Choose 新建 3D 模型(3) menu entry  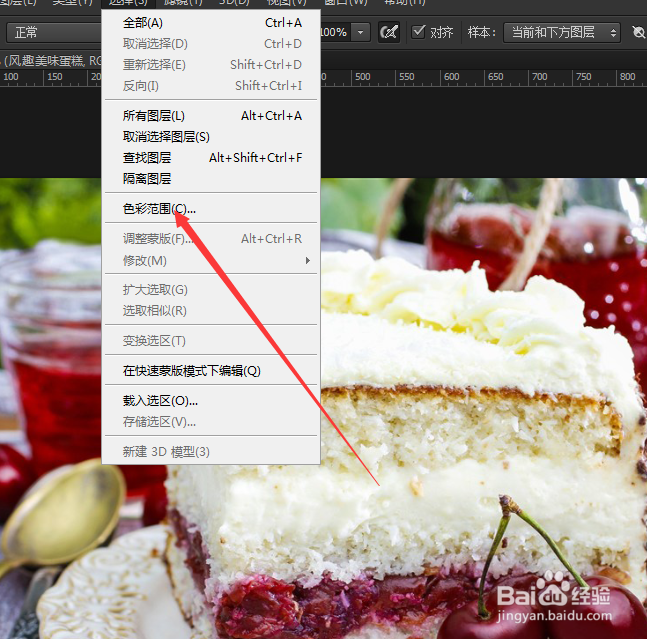tap(211, 452)
